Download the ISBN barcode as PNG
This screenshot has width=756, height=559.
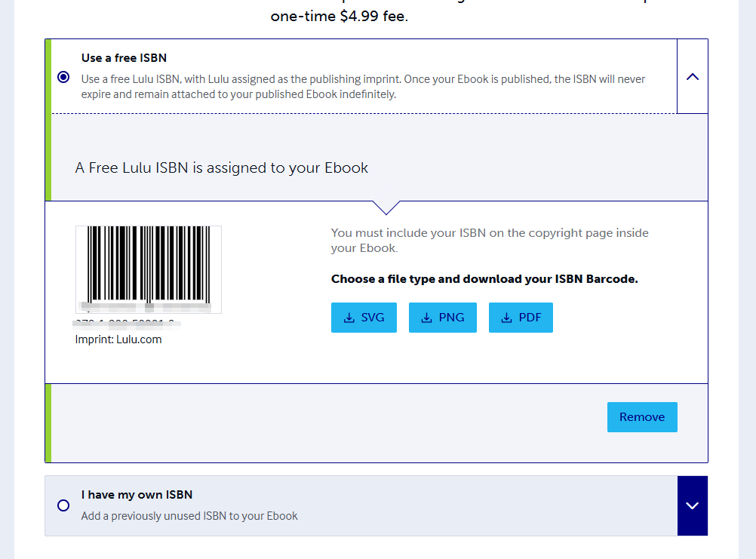(443, 318)
